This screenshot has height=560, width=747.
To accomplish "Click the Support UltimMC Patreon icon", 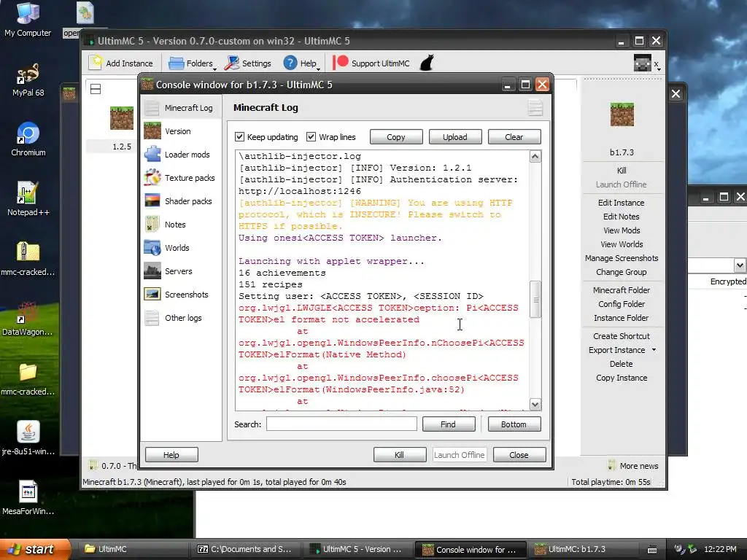I will pyautogui.click(x=341, y=63).
